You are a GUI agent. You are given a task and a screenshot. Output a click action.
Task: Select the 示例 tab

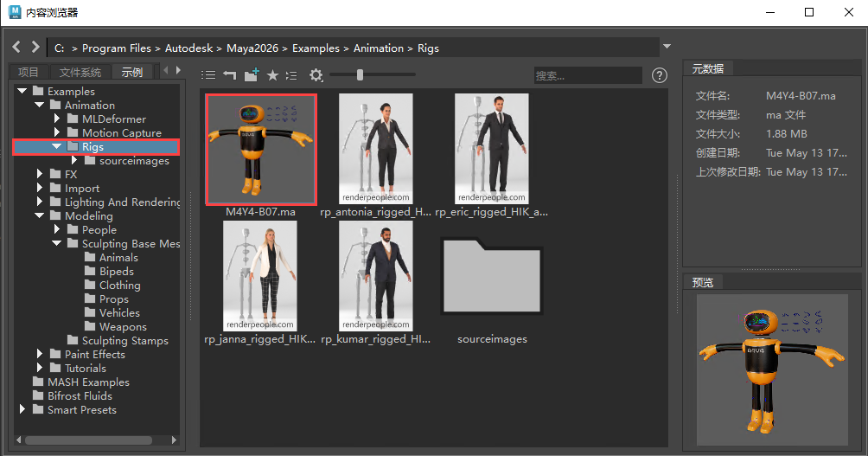click(x=132, y=72)
